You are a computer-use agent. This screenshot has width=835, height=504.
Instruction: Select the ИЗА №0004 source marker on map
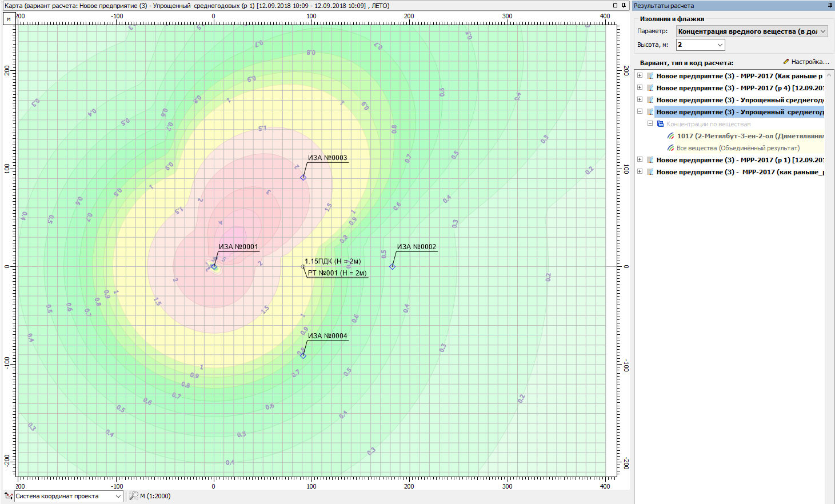[x=303, y=355]
